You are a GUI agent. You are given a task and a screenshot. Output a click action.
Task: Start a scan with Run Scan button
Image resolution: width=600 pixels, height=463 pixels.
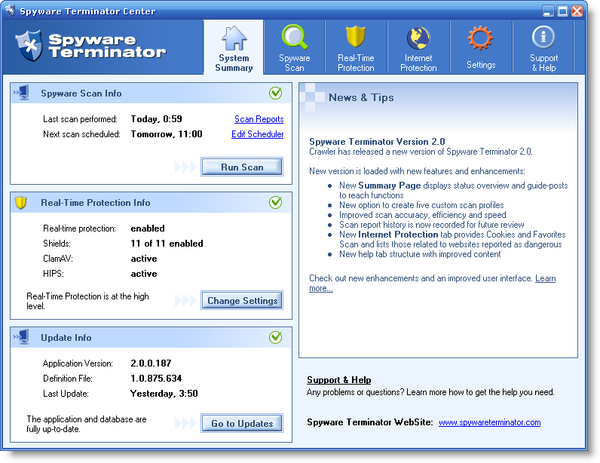coord(242,167)
